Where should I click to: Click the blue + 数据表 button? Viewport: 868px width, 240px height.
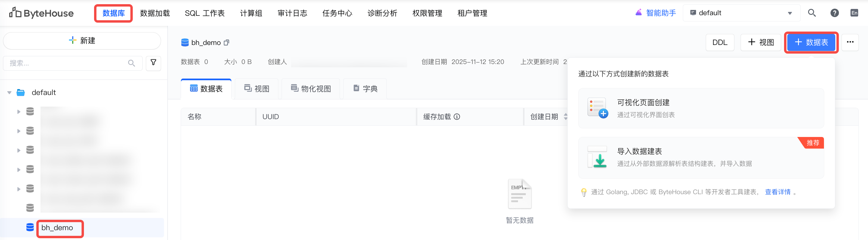click(811, 43)
